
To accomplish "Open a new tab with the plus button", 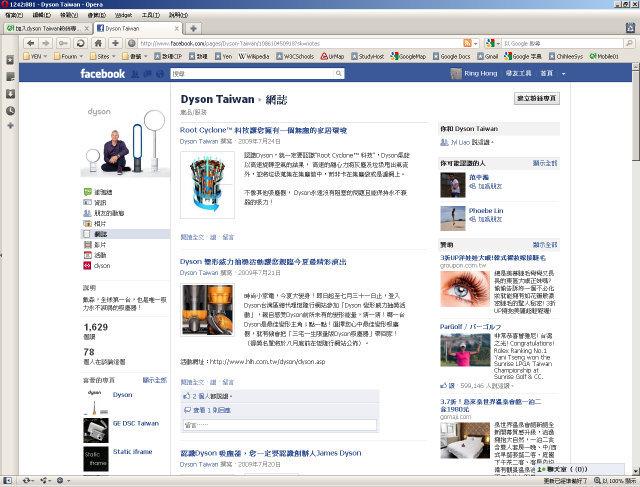I will tap(193, 28).
